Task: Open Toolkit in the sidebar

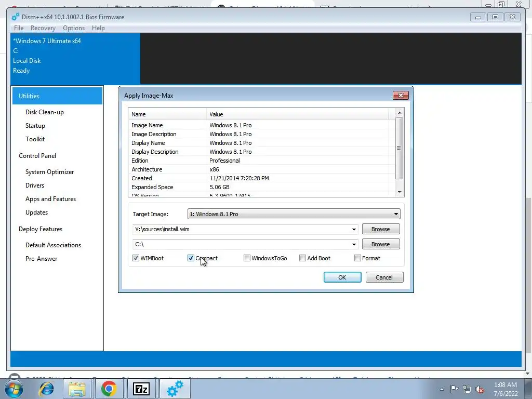Action: 35,139
